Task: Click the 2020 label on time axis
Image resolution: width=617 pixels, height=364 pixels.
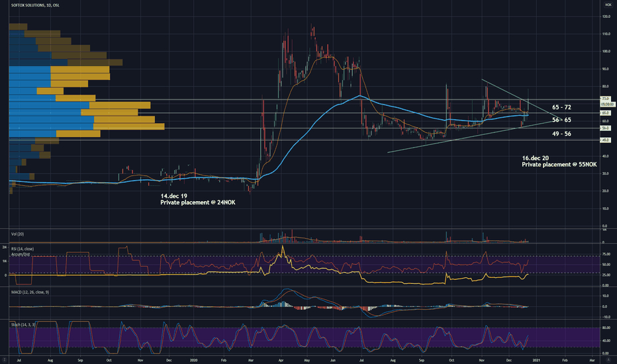Action: (193, 360)
